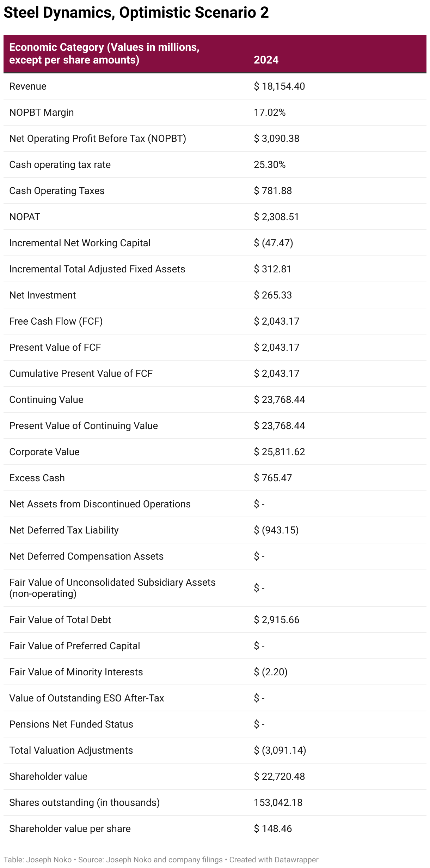Click the Incremental Net Working Capital row

click(x=215, y=243)
